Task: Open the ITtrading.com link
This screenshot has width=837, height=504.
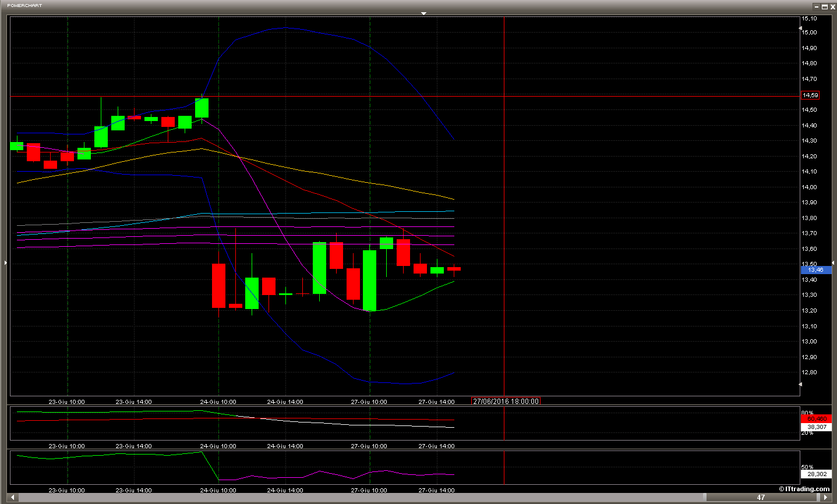Action: tap(804, 489)
